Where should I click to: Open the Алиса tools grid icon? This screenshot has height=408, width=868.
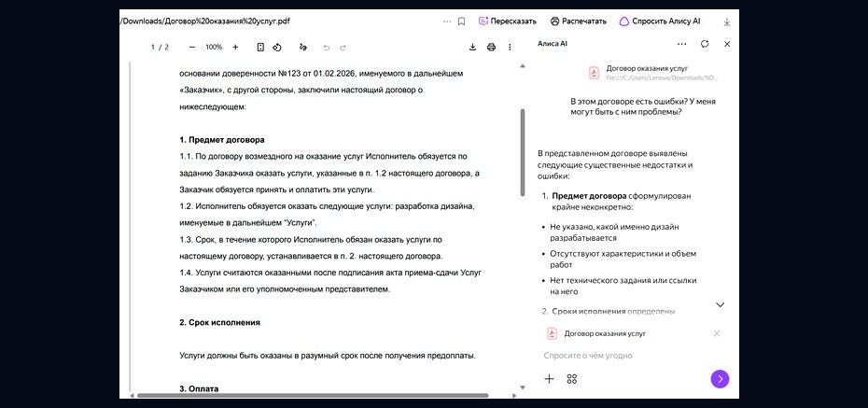coord(572,379)
